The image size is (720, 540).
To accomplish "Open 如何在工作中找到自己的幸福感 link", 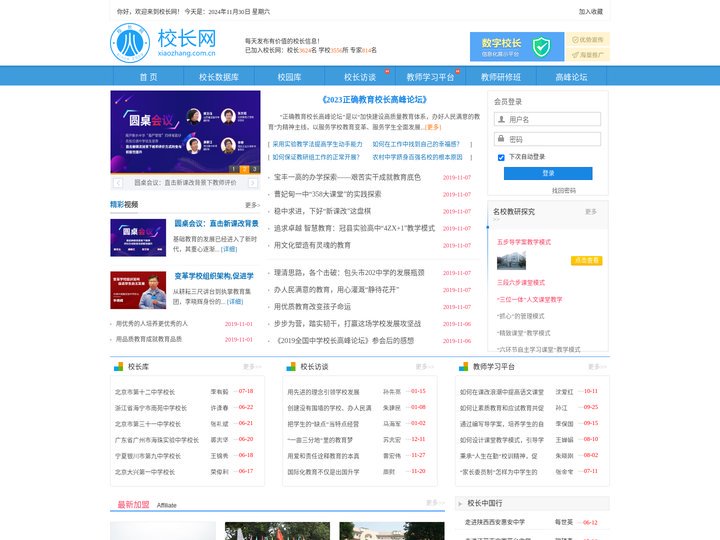I will 416,144.
